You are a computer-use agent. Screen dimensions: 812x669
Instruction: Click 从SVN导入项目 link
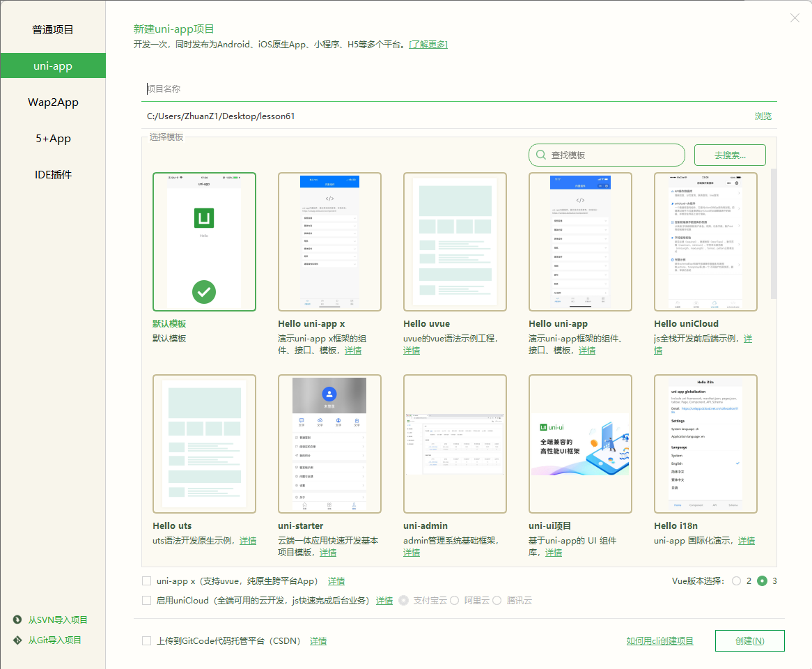pyautogui.click(x=58, y=620)
